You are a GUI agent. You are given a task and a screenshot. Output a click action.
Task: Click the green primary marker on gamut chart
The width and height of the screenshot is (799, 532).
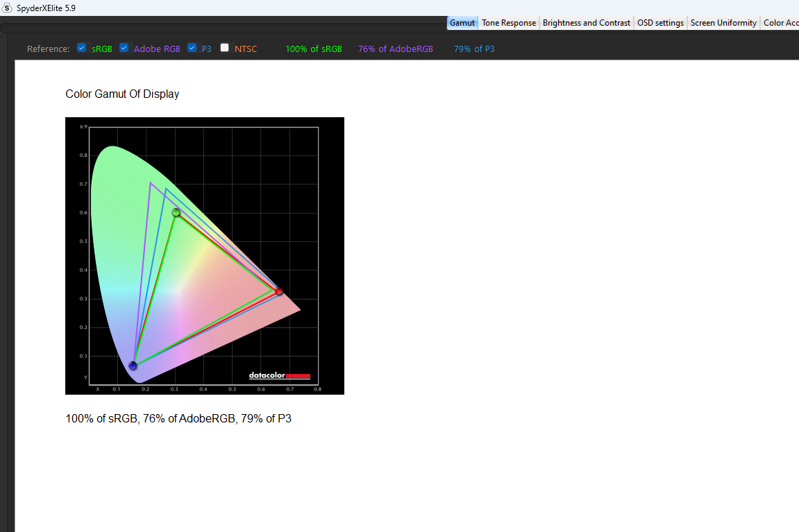tap(176, 213)
